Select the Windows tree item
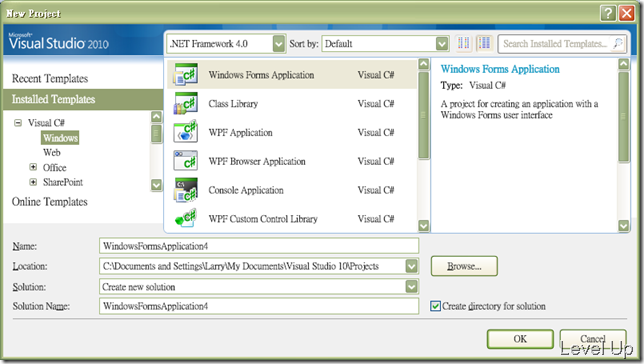 (60, 138)
